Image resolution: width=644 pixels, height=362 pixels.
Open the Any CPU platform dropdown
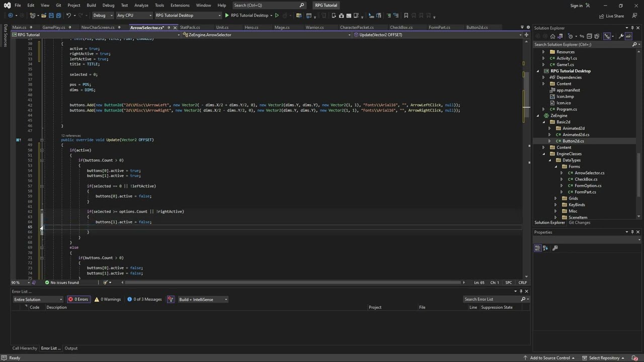133,16
